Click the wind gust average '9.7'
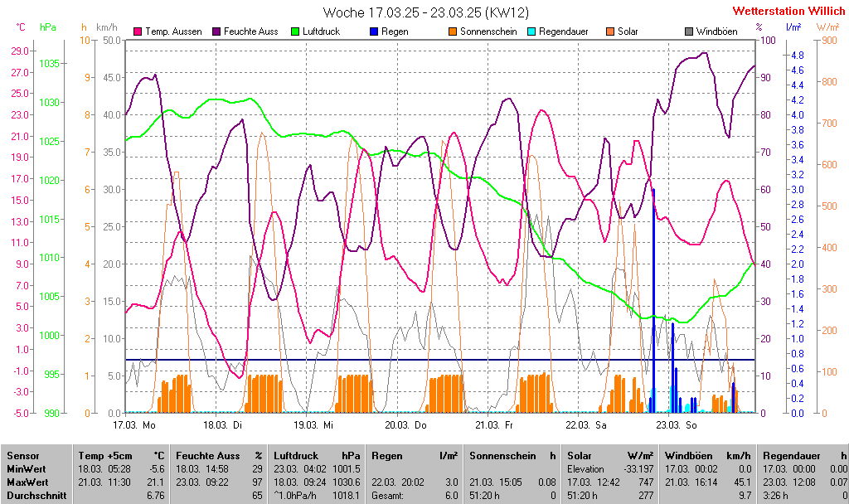Viewport: 849px width, 504px height. tap(745, 496)
